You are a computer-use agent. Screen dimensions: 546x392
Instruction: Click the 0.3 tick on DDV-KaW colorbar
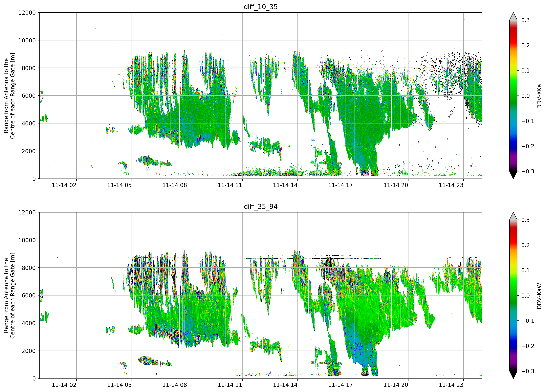(x=526, y=220)
